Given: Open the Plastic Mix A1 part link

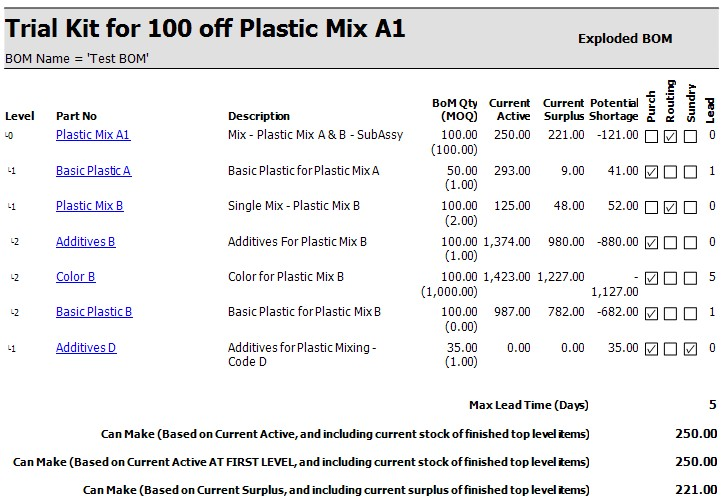Looking at the screenshot, I should [x=93, y=135].
